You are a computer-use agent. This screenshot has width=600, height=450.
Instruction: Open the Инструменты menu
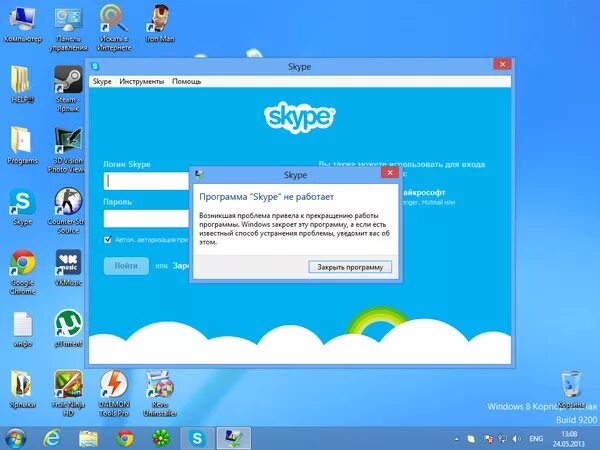(x=142, y=82)
